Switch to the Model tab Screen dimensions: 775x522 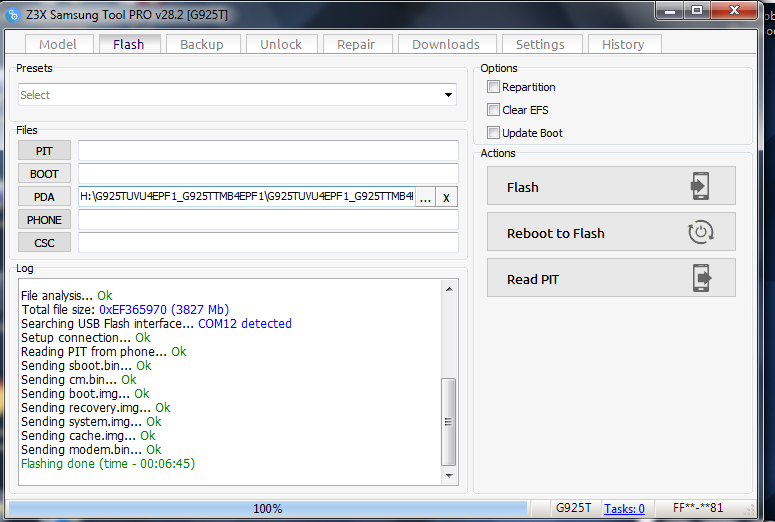click(58, 44)
